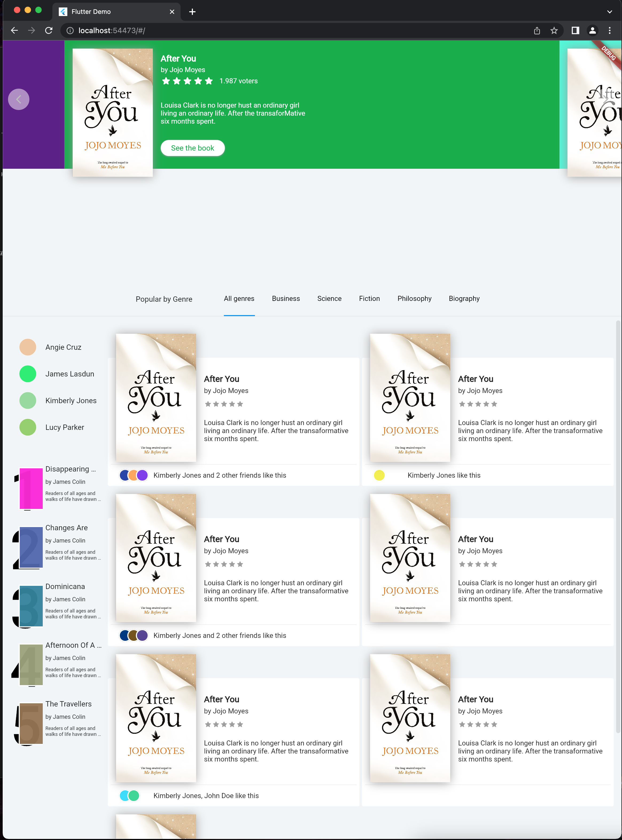This screenshot has height=840, width=622.
Task: Select the Biography tab
Action: pyautogui.click(x=464, y=299)
